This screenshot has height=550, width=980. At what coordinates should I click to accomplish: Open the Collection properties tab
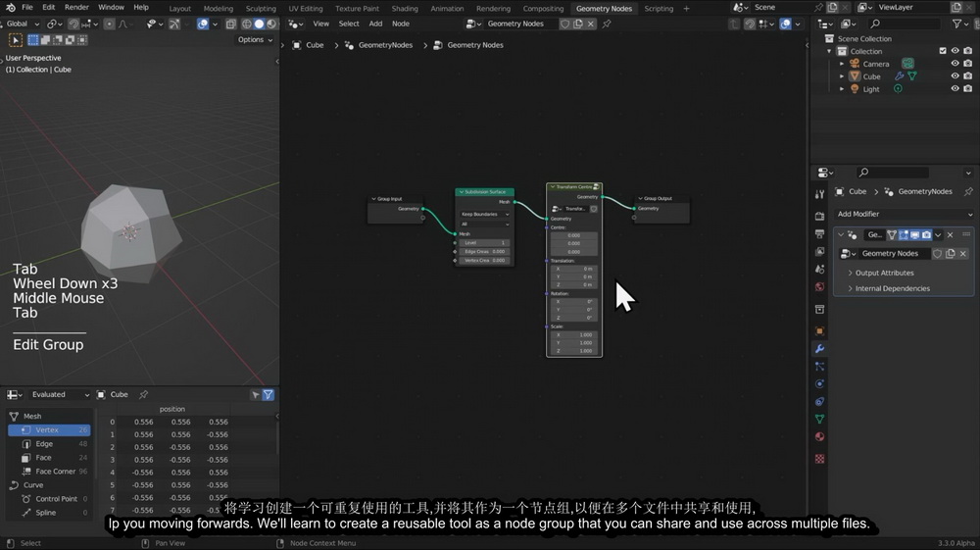(819, 310)
